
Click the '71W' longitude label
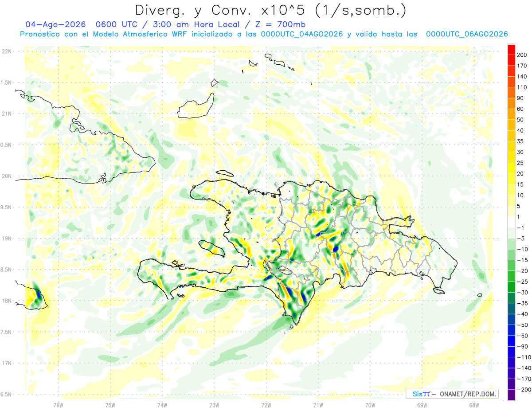(x=318, y=405)
